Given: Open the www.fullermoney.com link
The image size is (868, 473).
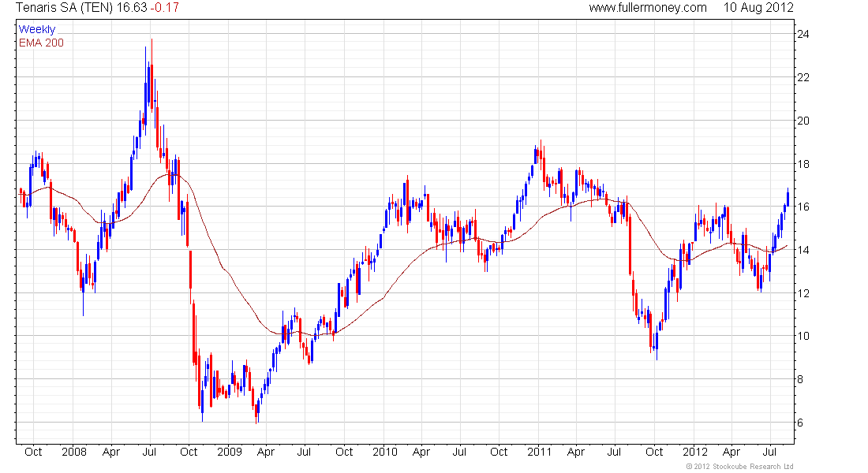Looking at the screenshot, I should [648, 8].
